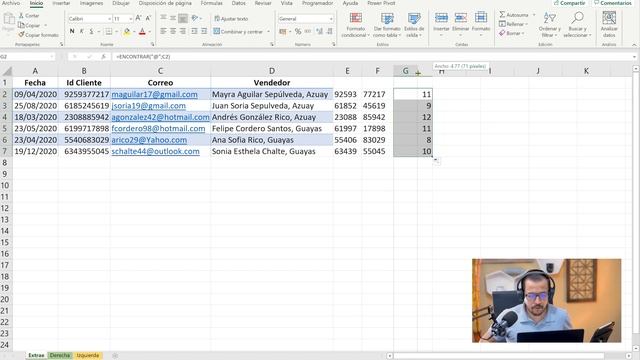Increase cell indent
Image resolution: width=640 pixels, height=360 pixels.
204,31
